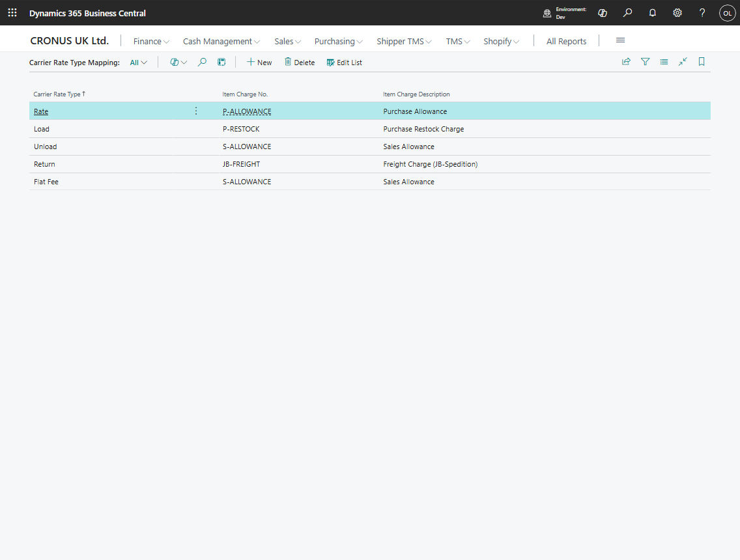
Task: Open Copilot from the top bar
Action: point(602,13)
